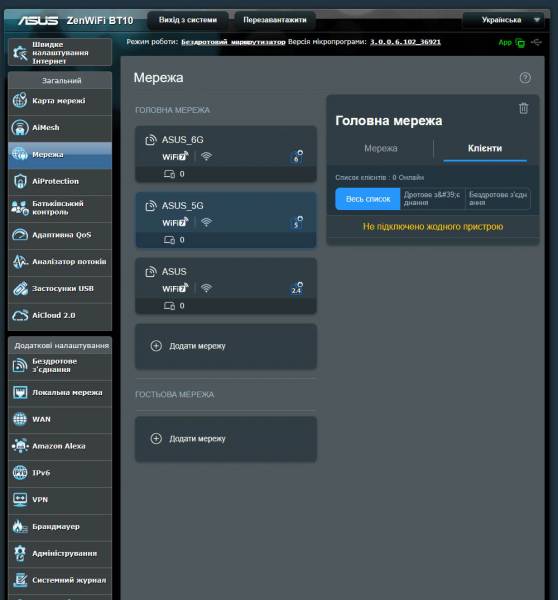Open the LAN (Локальна мережа) icon
Screen dimensions: 558x600
[x=20, y=393]
